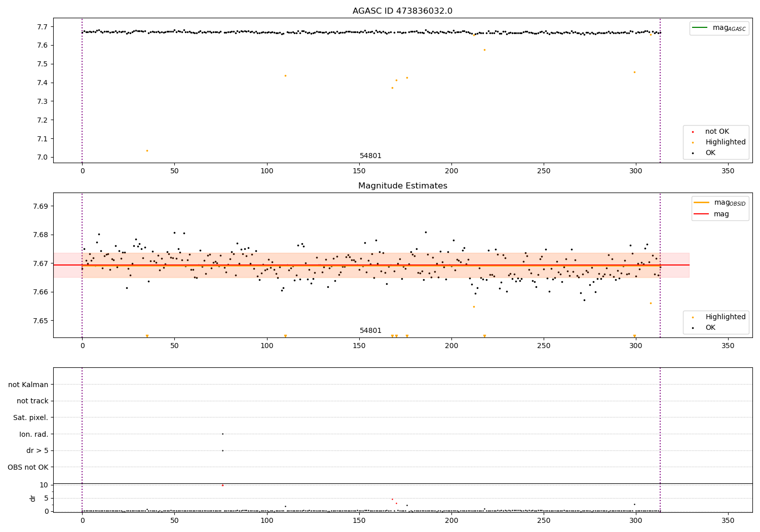Click the red triangle marker at dr 10
This screenshot has height=532, width=760.
222,485
